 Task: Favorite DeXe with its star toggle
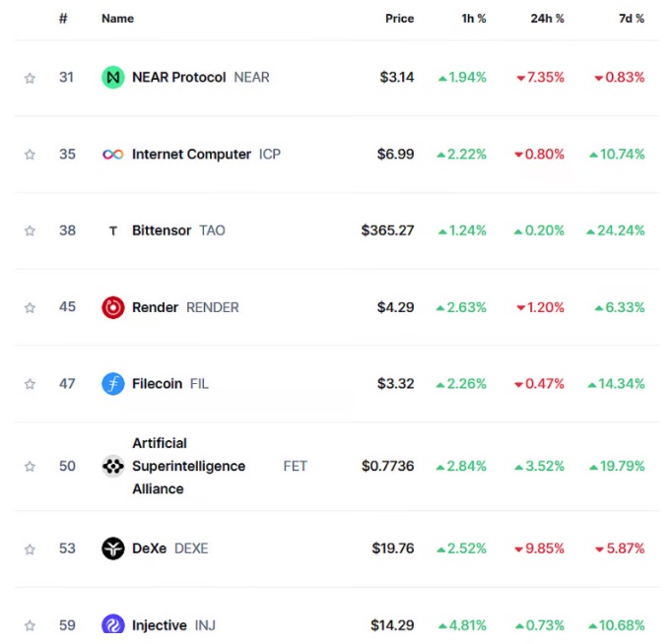(x=30, y=548)
